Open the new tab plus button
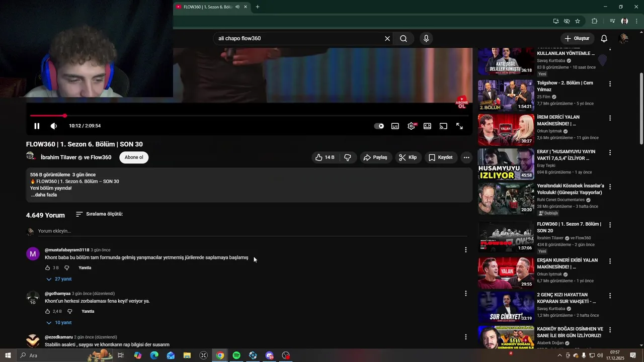Image resolution: width=644 pixels, height=362 pixels. [258, 7]
